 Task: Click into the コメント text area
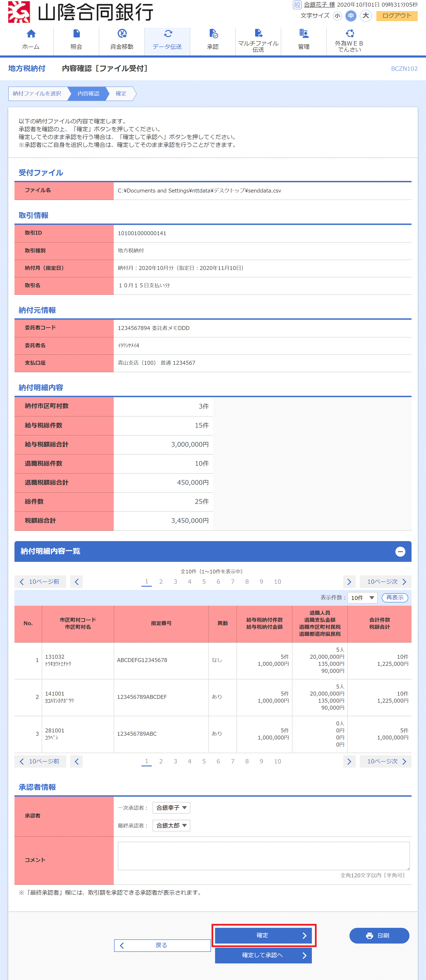point(264,856)
